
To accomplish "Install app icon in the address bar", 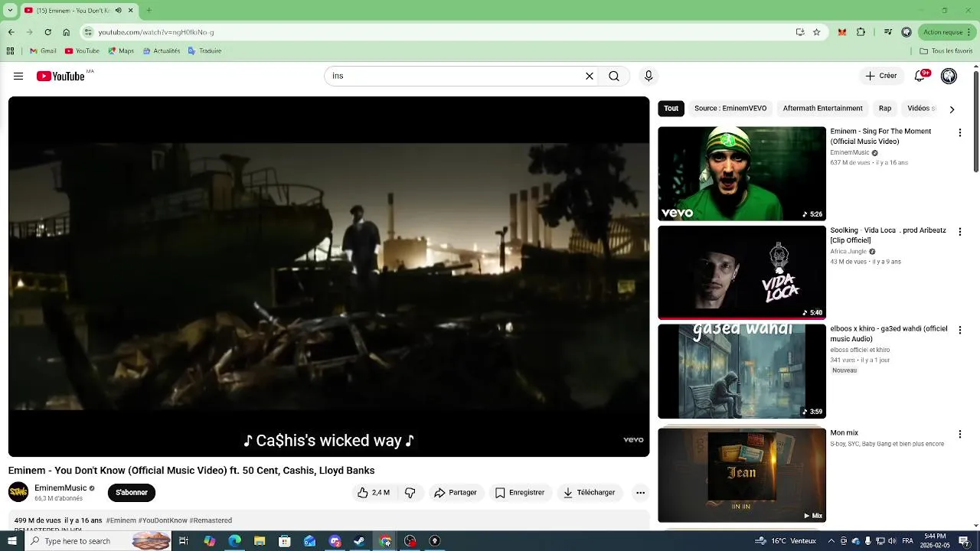I will point(800,32).
